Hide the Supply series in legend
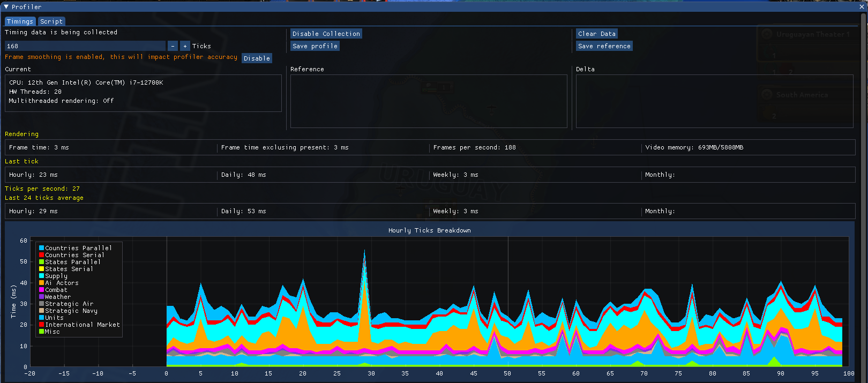The height and width of the screenshot is (383, 868). (x=56, y=276)
